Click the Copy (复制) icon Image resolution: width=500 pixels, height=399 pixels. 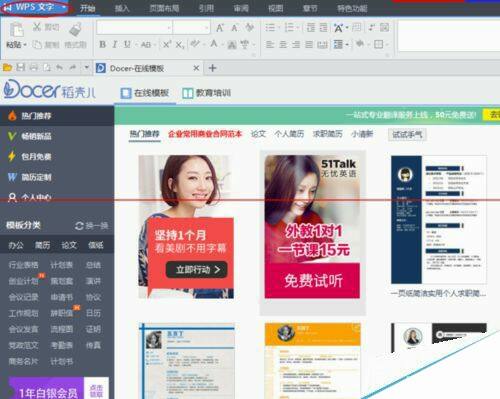pos(37,45)
